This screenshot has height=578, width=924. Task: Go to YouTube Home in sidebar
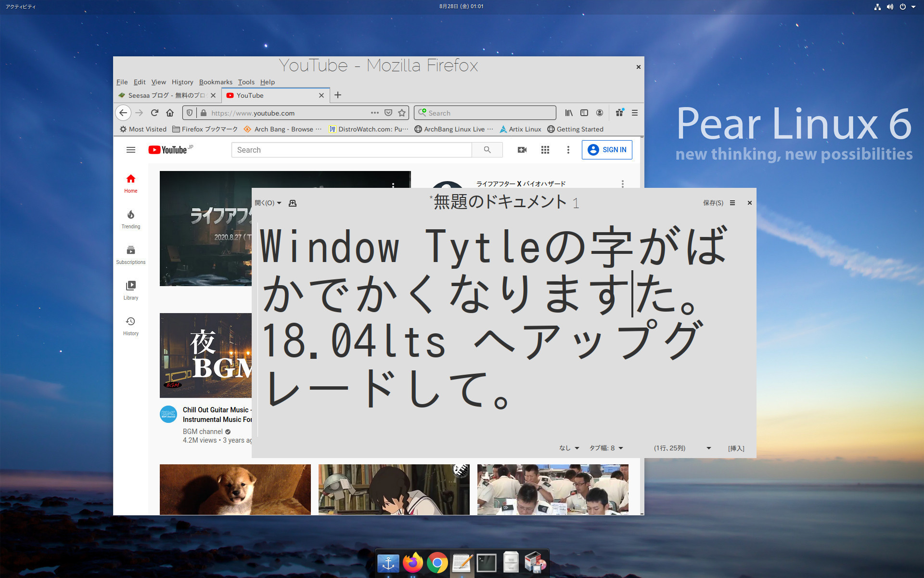pyautogui.click(x=131, y=184)
